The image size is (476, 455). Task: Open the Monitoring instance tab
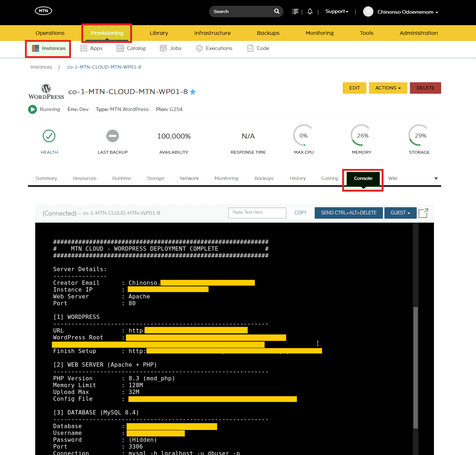[x=227, y=178]
